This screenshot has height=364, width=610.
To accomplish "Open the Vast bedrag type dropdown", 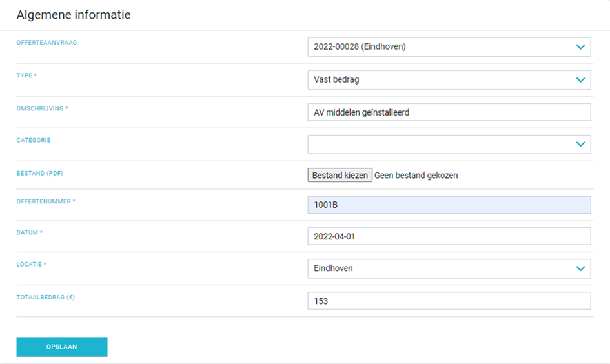I will point(449,80).
